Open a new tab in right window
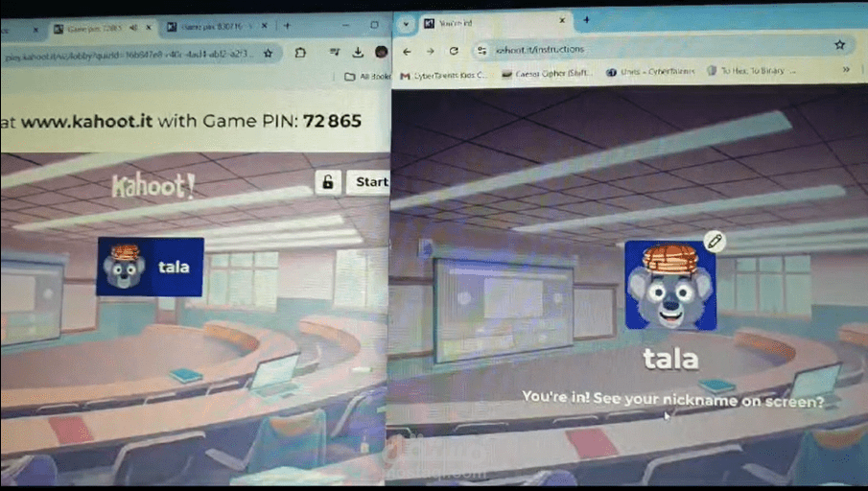 (586, 20)
